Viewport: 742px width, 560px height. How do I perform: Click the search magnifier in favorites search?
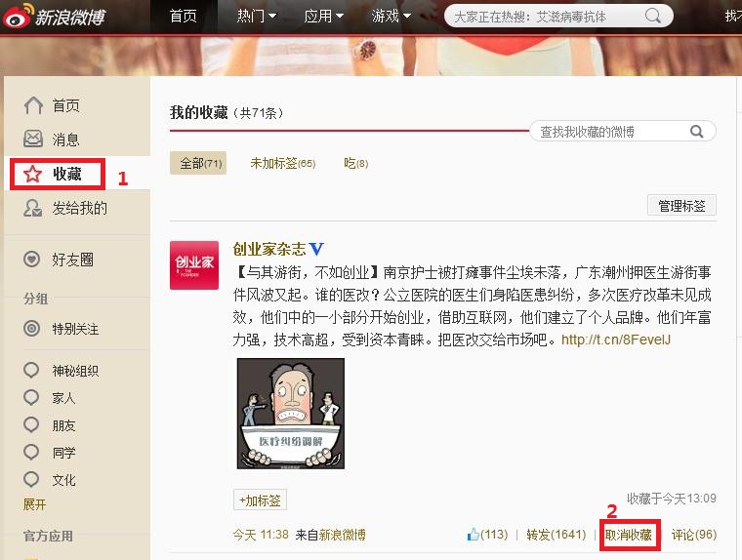[x=697, y=132]
